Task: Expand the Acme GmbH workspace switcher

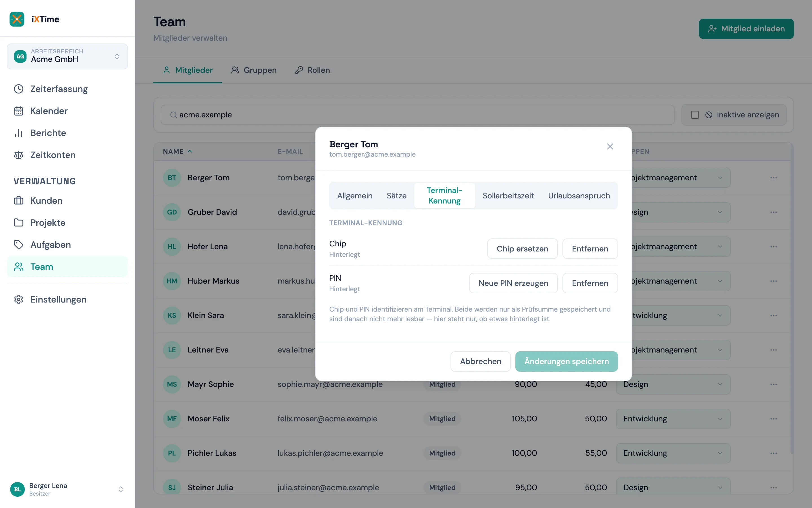Action: [x=67, y=56]
